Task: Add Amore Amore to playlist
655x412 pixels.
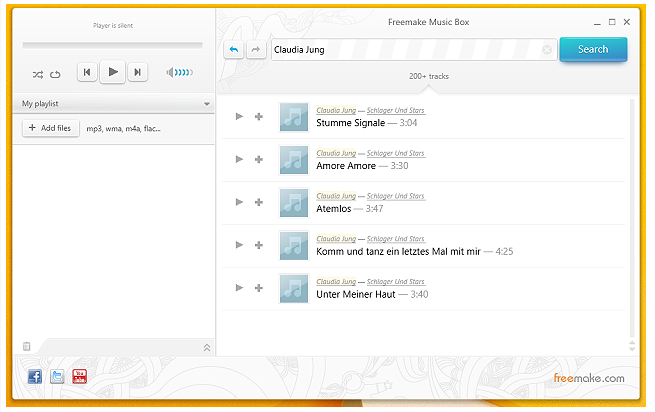Action: coord(259,160)
